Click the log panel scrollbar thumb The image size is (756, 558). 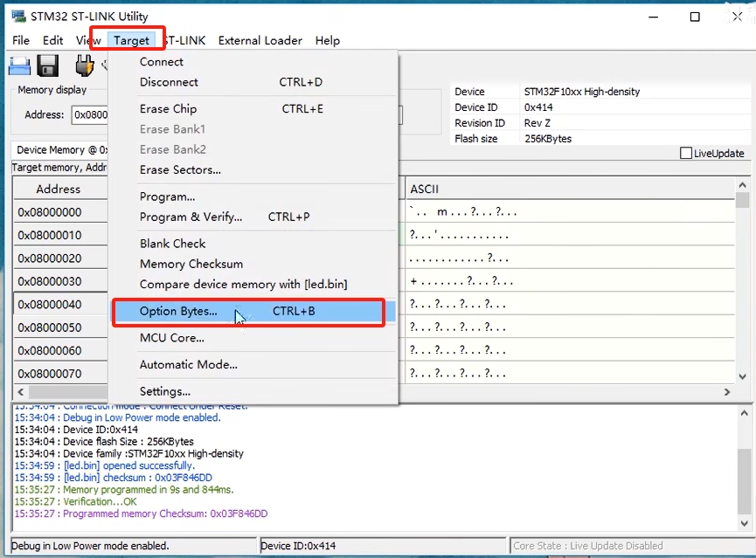(744, 481)
